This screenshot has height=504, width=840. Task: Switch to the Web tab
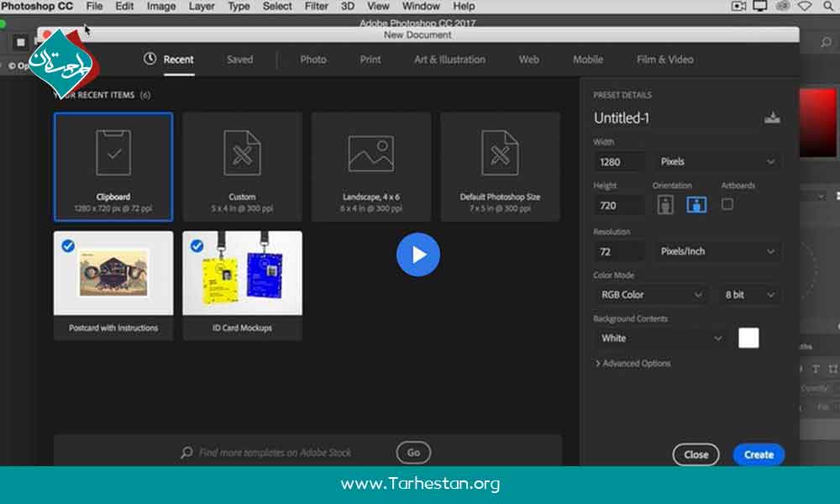528,60
